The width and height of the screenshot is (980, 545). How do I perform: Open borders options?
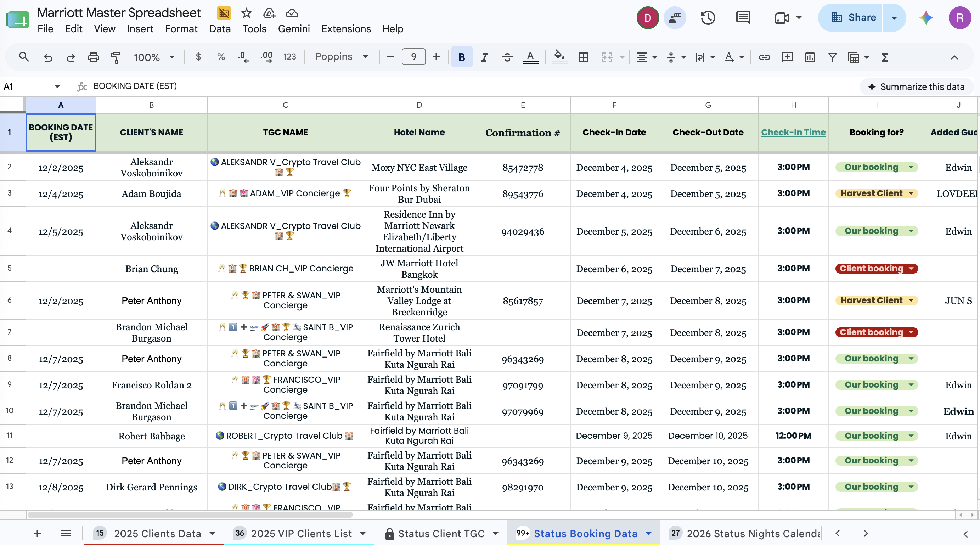pos(583,57)
